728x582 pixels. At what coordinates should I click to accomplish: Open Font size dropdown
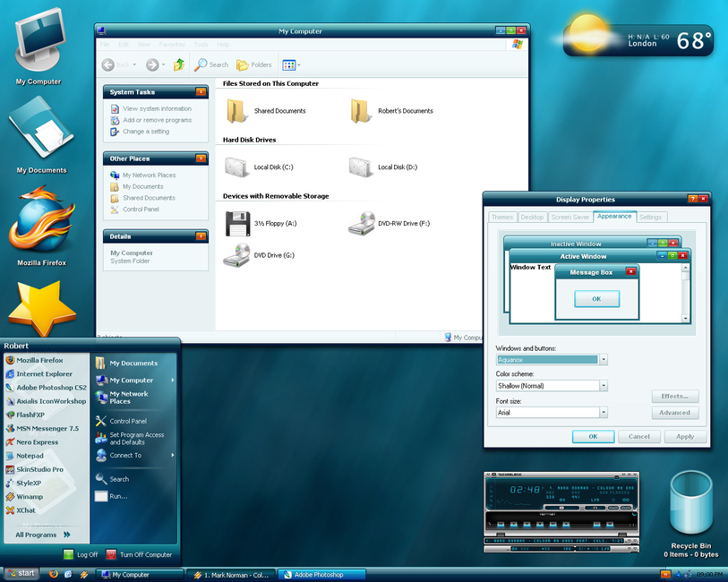[604, 412]
